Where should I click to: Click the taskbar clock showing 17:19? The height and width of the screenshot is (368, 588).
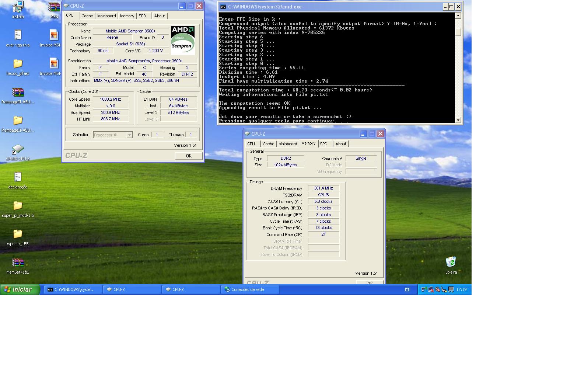pos(461,289)
